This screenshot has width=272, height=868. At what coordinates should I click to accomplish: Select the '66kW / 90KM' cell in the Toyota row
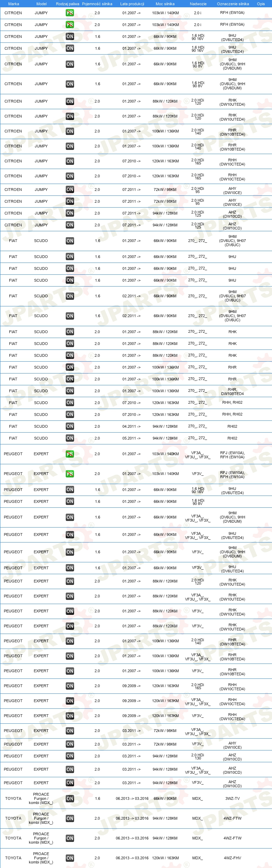click(165, 798)
